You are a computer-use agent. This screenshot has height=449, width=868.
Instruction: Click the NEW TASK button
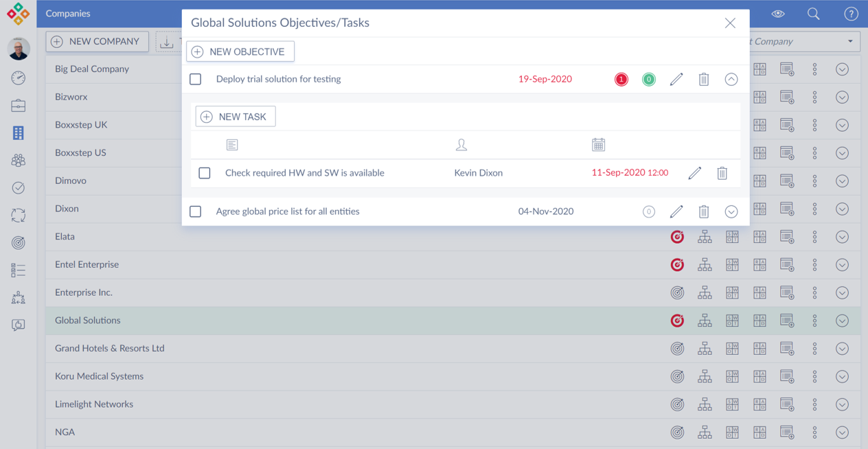click(236, 117)
